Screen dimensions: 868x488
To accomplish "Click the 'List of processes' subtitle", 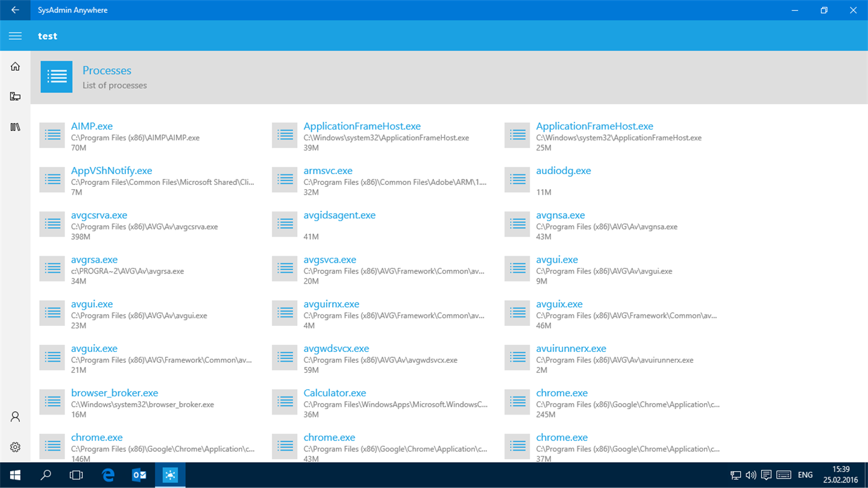I will click(115, 86).
